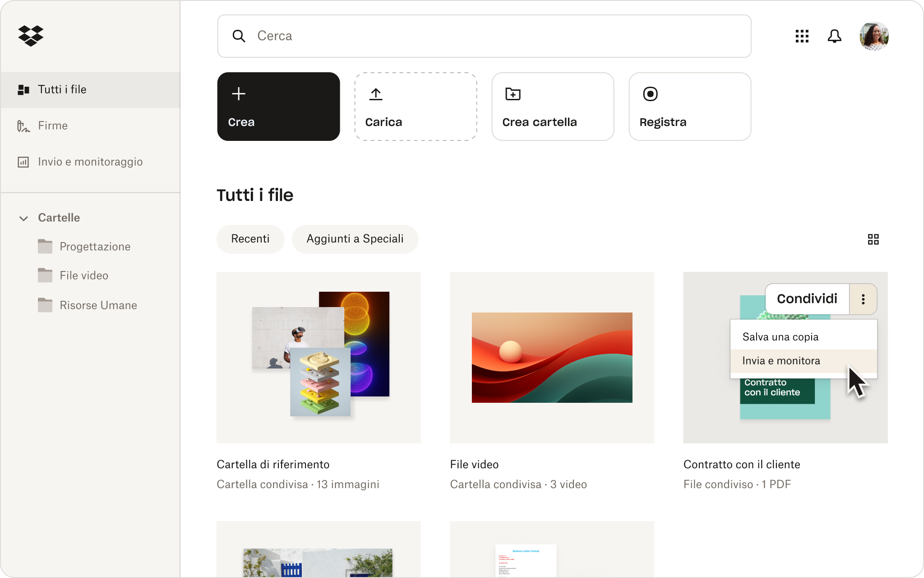Screen dimensions: 924x578
Task: Expand the Cartelle section
Action: [23, 218]
